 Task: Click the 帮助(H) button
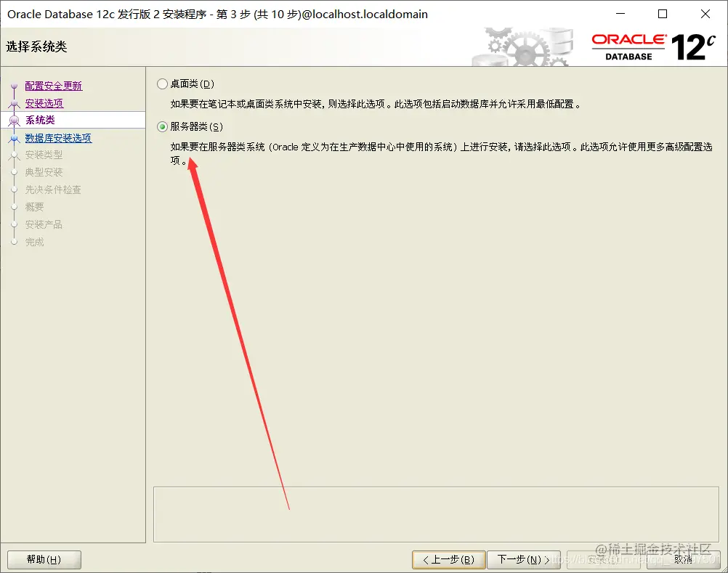pos(44,559)
